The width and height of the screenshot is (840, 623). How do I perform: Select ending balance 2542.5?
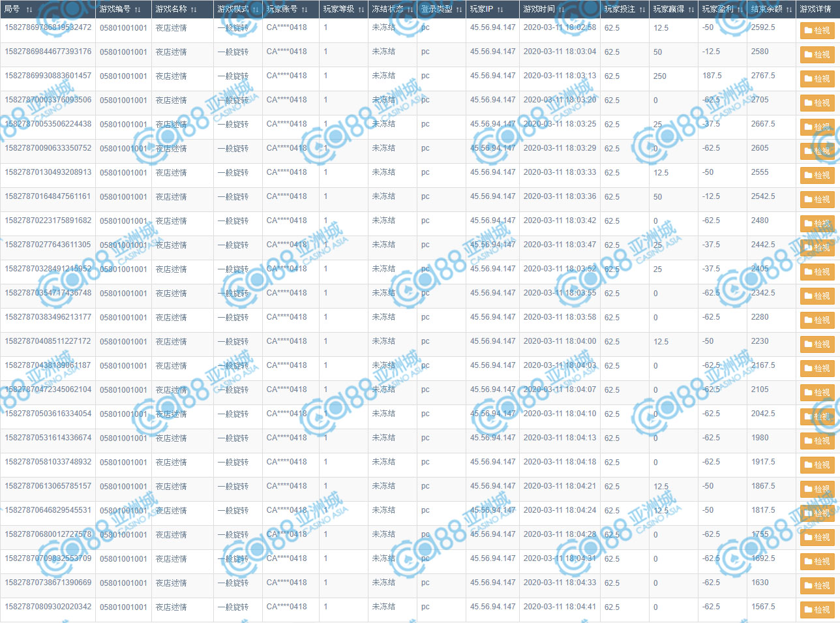(763, 196)
